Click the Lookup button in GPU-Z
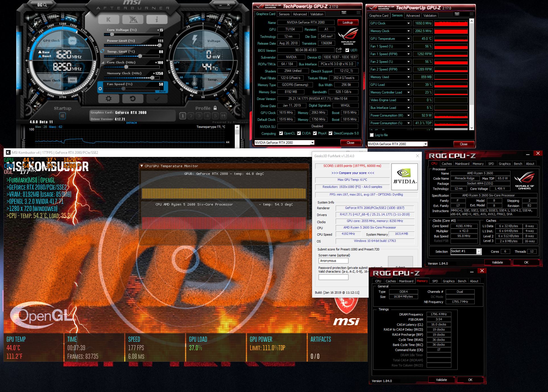Image resolution: width=548 pixels, height=392 pixels. click(x=348, y=22)
